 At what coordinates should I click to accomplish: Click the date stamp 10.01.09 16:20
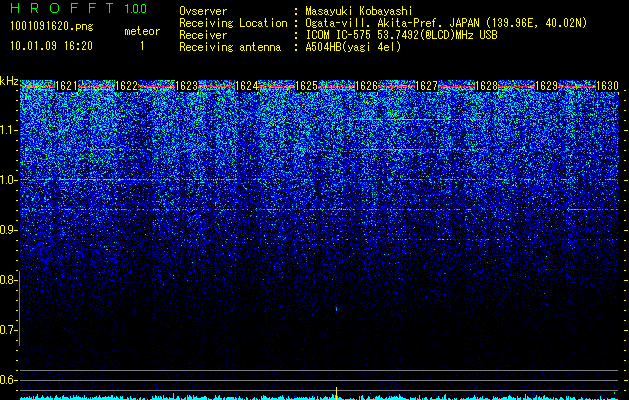(x=51, y=46)
